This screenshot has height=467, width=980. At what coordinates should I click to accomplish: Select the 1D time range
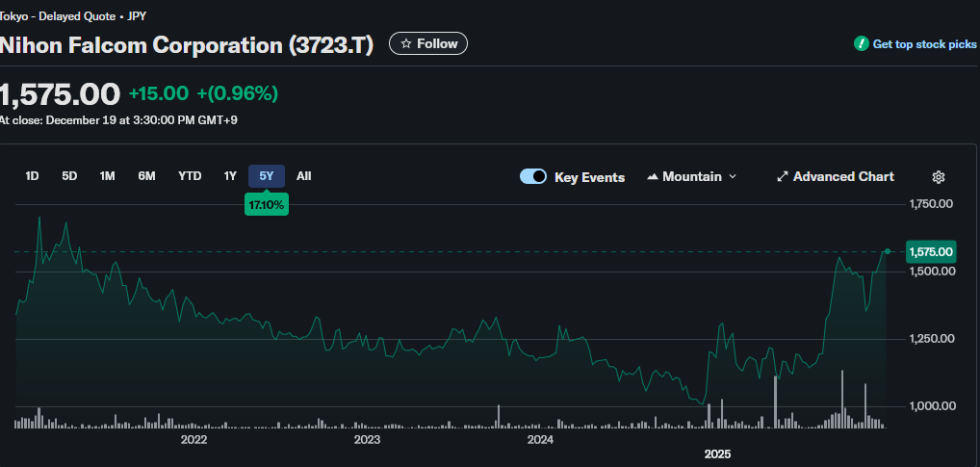(x=32, y=176)
